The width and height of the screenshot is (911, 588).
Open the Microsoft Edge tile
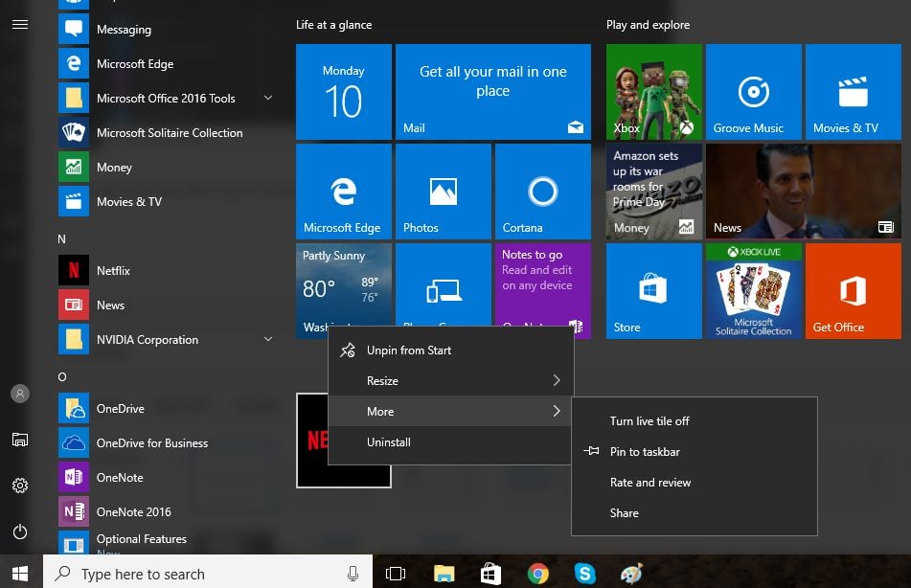pos(343,192)
